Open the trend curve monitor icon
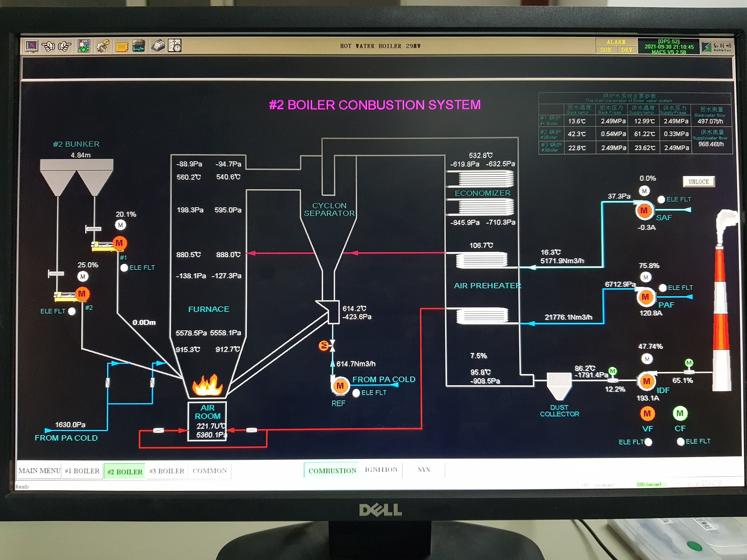 [x=139, y=46]
